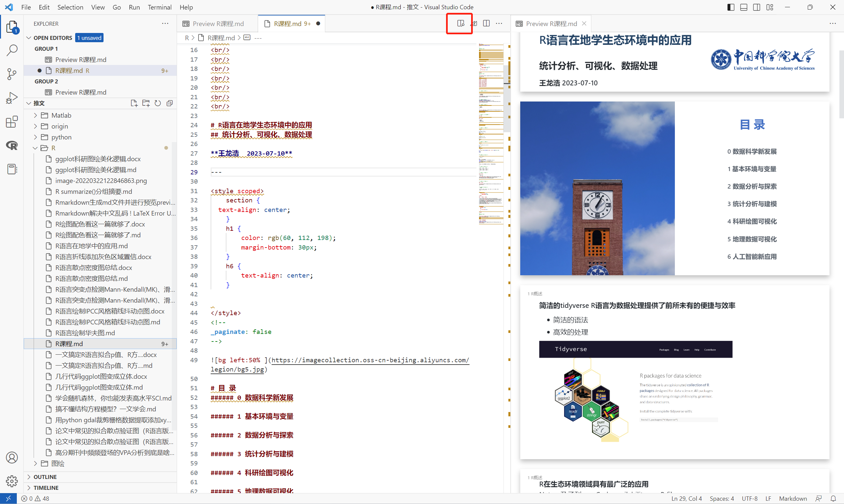Open the Explorer view in activity bar

click(12, 27)
